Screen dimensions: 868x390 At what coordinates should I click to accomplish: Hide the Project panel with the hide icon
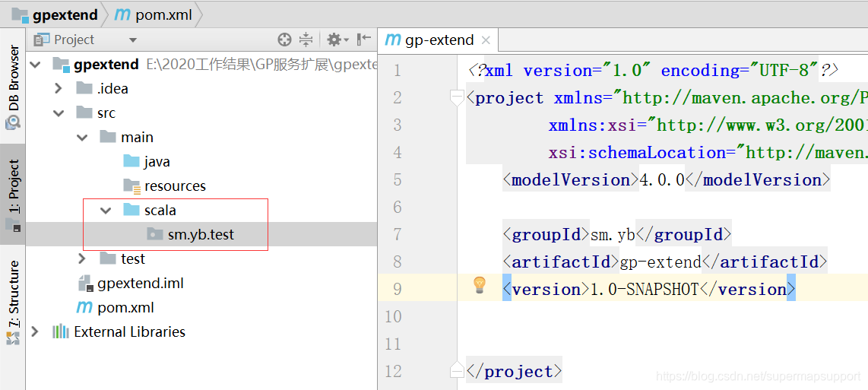pyautogui.click(x=364, y=40)
